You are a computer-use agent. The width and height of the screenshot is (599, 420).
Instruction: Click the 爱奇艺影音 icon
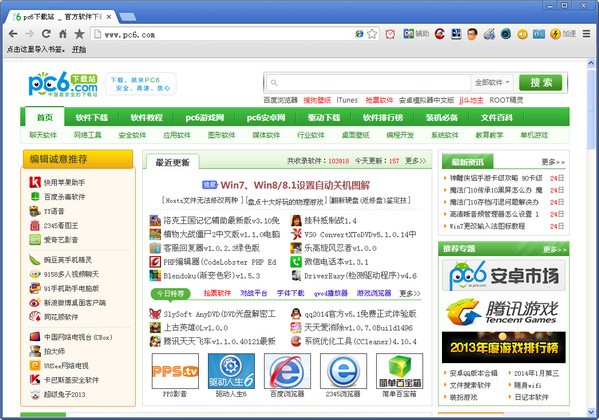[35, 240]
